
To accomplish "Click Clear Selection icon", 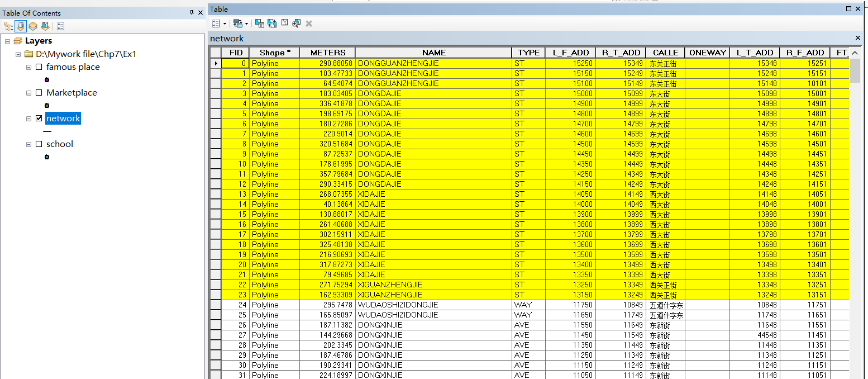I will tap(284, 23).
